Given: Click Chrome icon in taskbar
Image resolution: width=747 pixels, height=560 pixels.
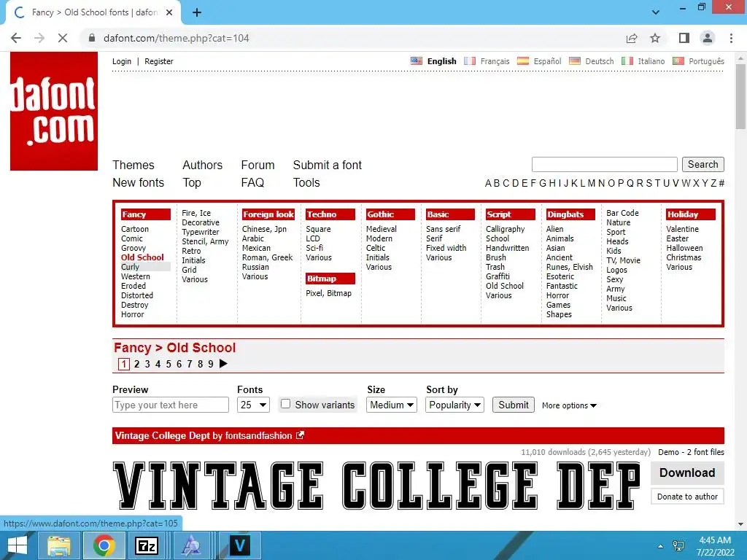Looking at the screenshot, I should pyautogui.click(x=104, y=545).
